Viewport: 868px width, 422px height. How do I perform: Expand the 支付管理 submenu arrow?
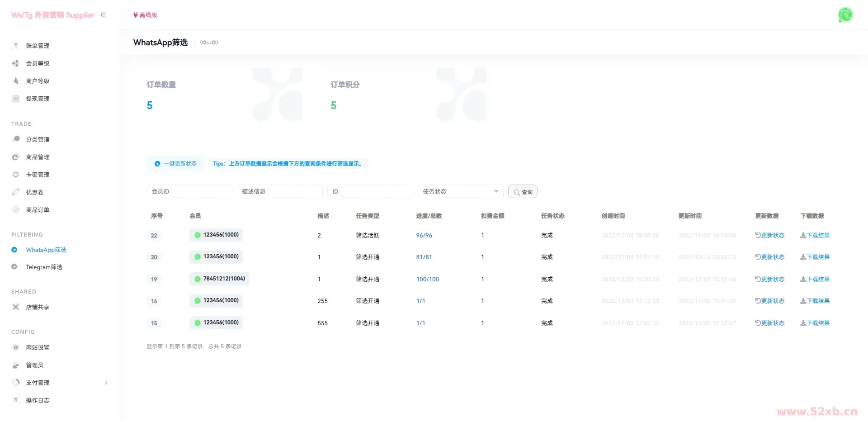[106, 383]
